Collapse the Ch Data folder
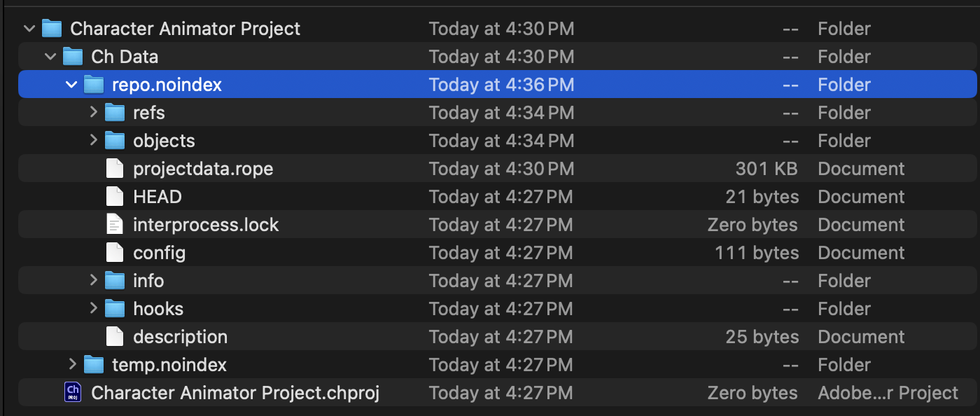980x416 pixels. (50, 57)
